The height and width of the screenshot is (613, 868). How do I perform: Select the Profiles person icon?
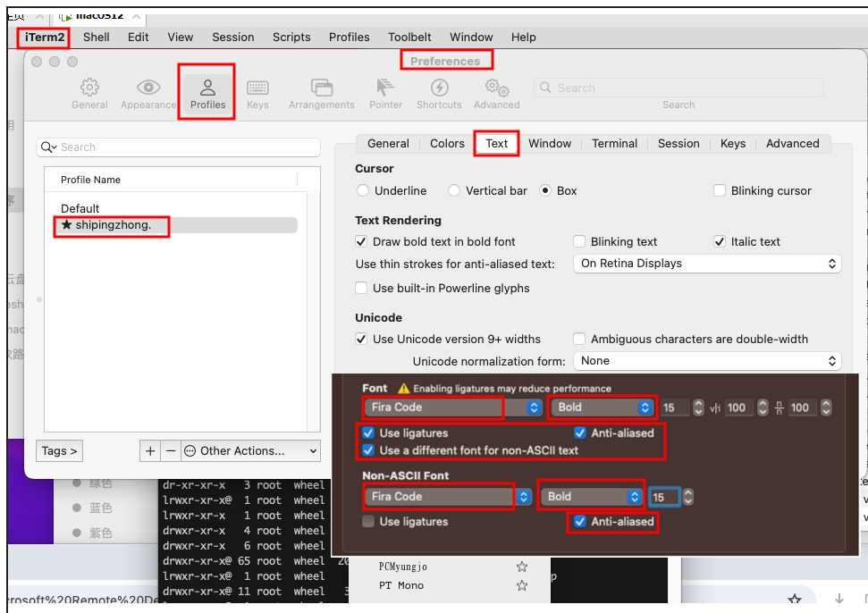tap(207, 88)
